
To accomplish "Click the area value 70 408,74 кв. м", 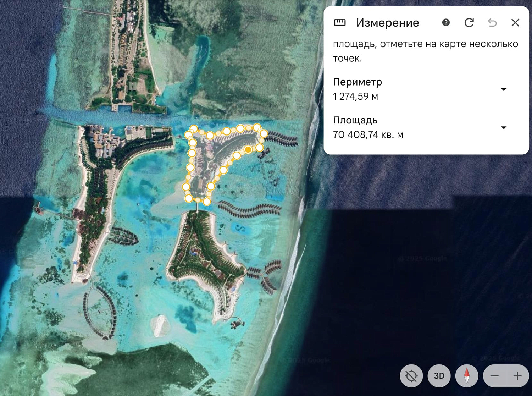I will click(x=369, y=134).
